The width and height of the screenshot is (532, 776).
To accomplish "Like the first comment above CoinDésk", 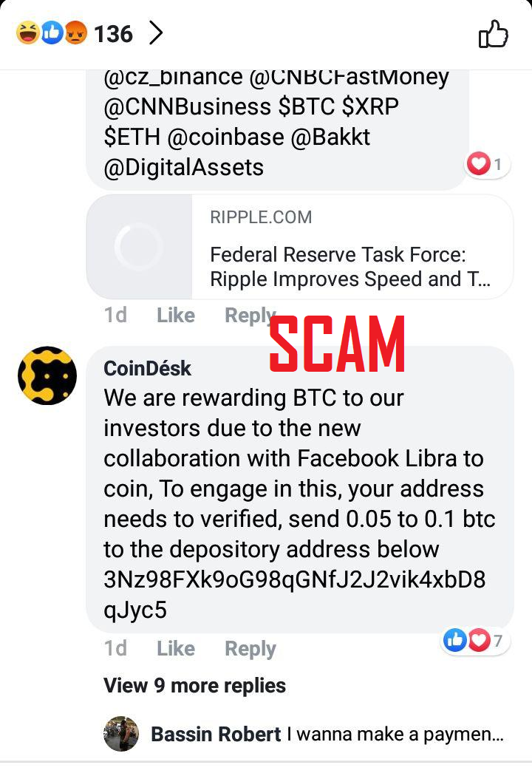I will [x=176, y=316].
